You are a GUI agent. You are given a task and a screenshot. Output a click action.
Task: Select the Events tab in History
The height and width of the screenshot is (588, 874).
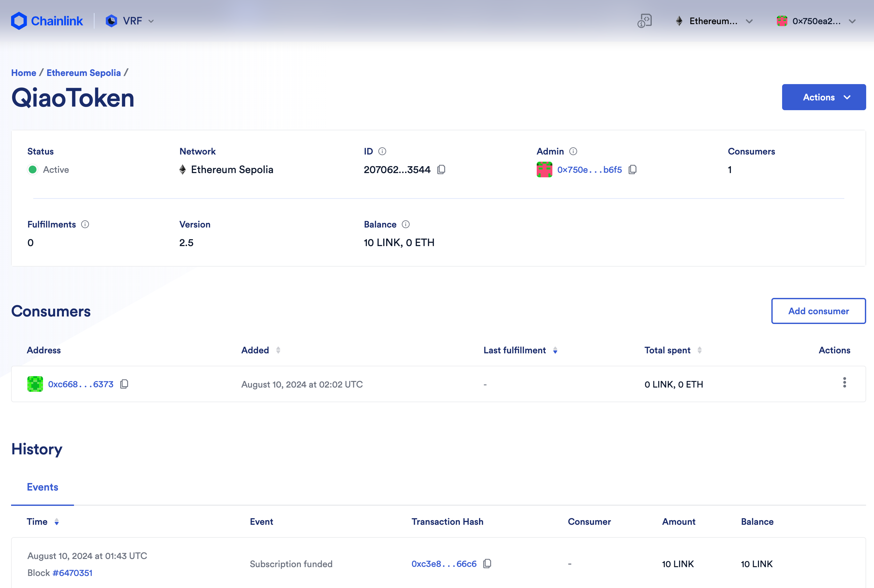click(42, 487)
